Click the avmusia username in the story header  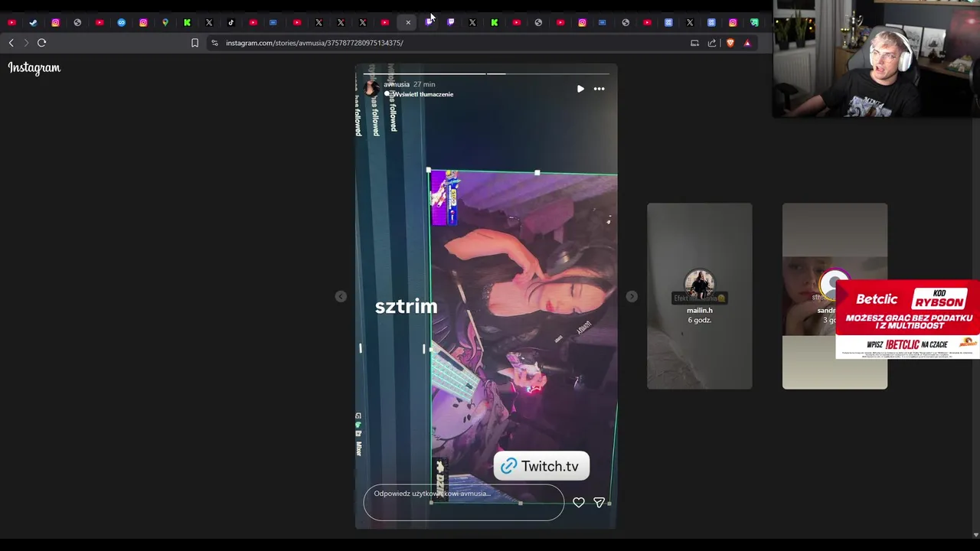coord(397,84)
